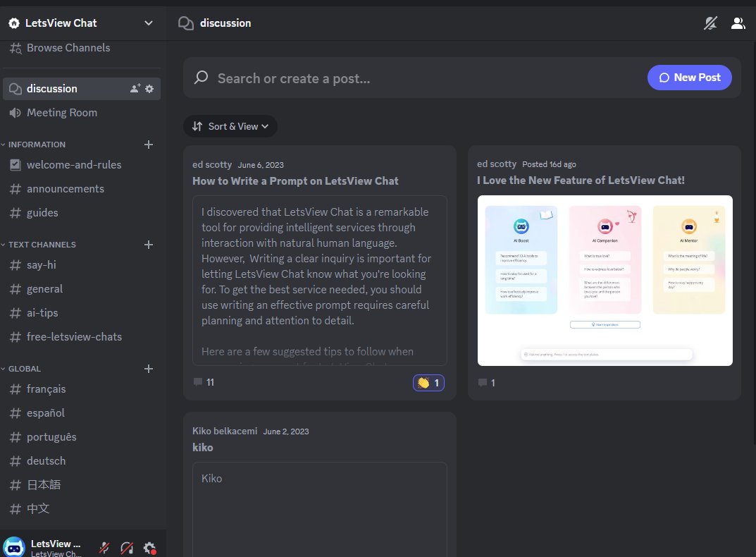Click the 'Posted 16d ago' timestamp
Viewport: 756px width, 557px height.
coord(549,164)
